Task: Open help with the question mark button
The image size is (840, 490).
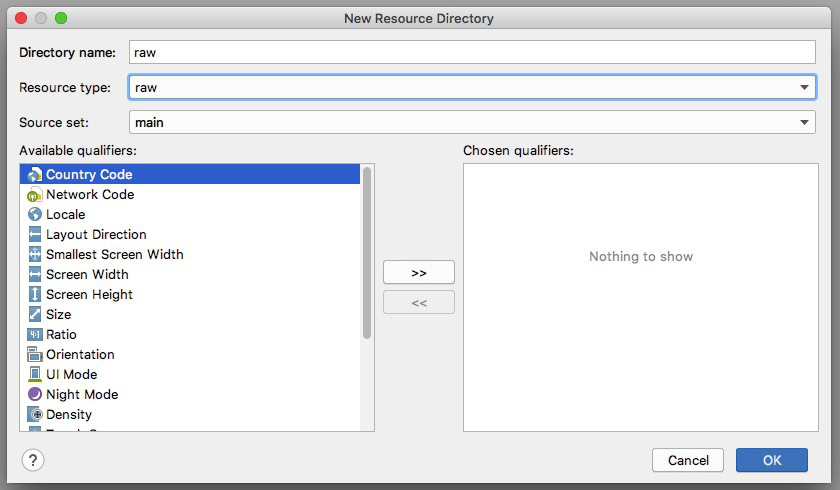Action: pos(33,460)
